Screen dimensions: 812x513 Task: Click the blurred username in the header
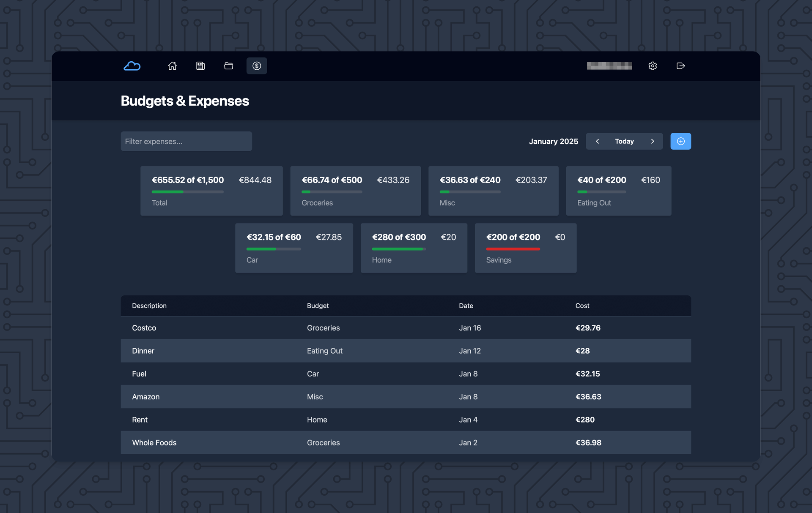(609, 66)
